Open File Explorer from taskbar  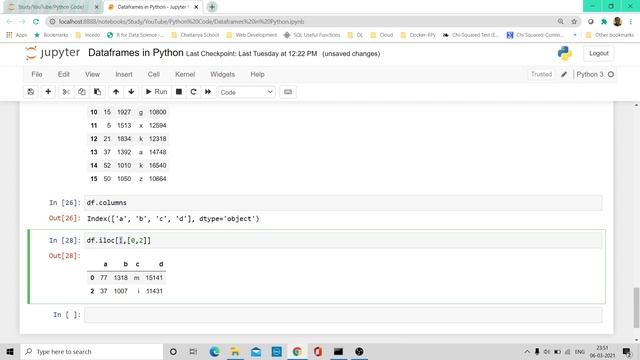[x=235, y=351]
